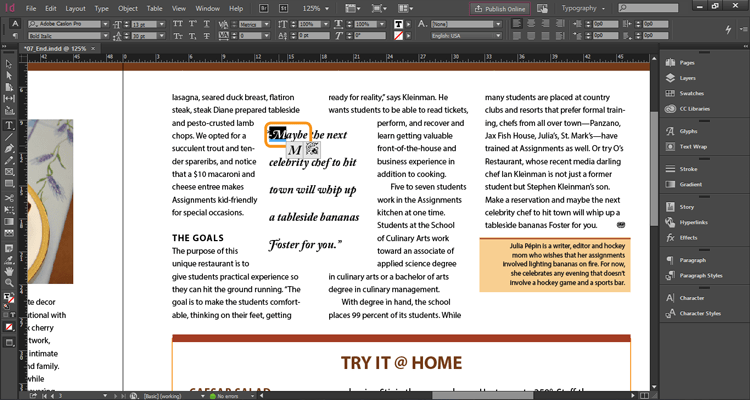Viewport: 750px width, 400px height.
Task: Switch to Paragraph Formatting Controls
Action: [x=15, y=36]
